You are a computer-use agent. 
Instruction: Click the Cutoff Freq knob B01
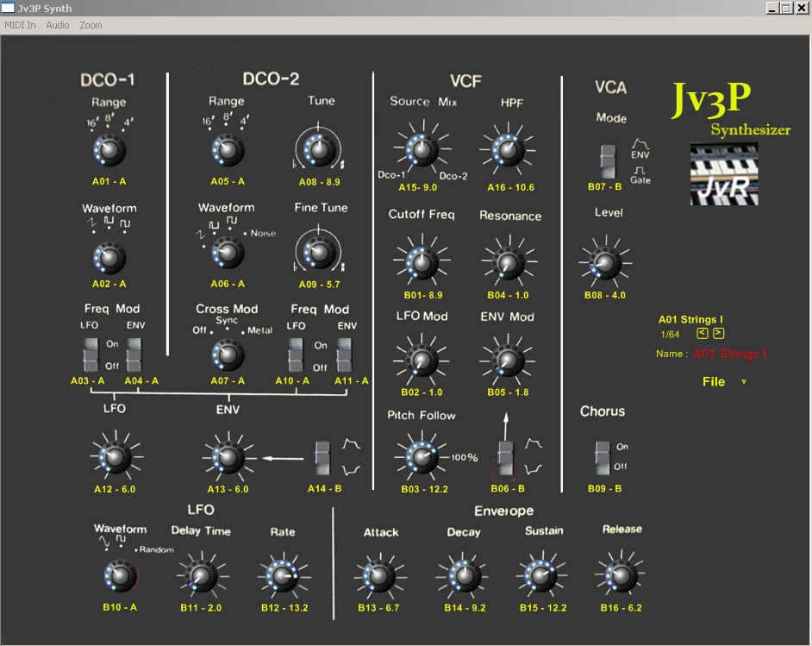422,263
